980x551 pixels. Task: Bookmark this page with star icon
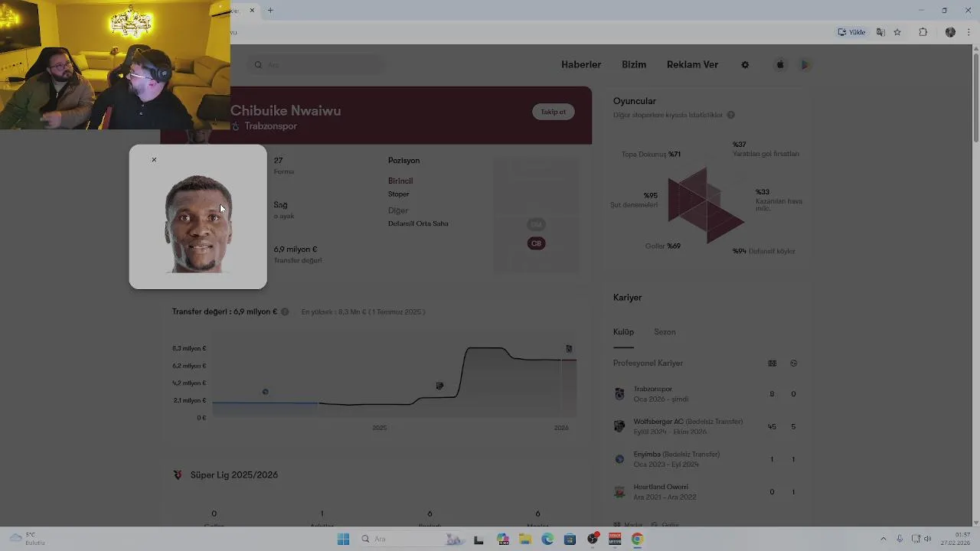(897, 32)
